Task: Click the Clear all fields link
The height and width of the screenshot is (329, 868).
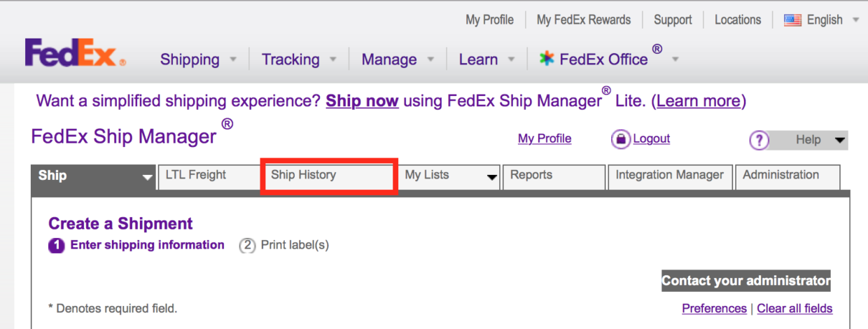Action: tap(794, 309)
